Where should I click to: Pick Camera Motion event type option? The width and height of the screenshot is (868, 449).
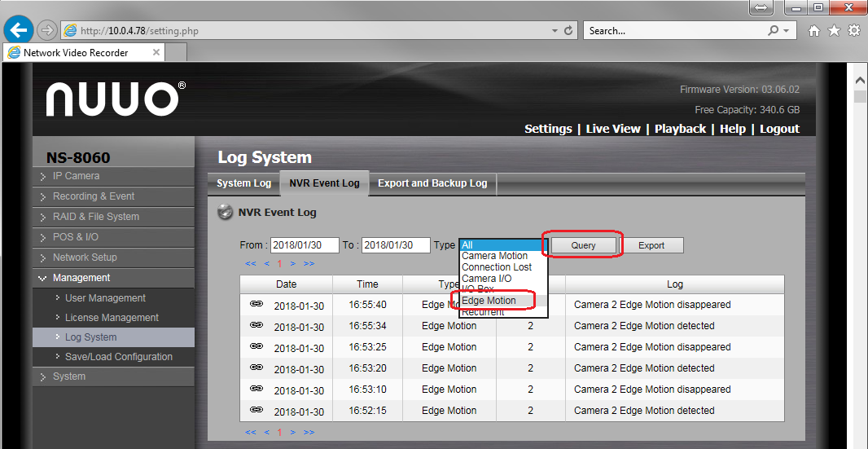click(494, 256)
